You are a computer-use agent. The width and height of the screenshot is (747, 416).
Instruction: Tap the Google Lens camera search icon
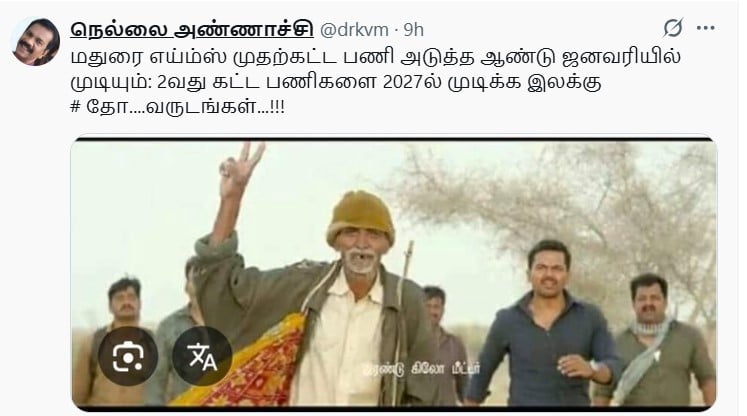pos(128,356)
